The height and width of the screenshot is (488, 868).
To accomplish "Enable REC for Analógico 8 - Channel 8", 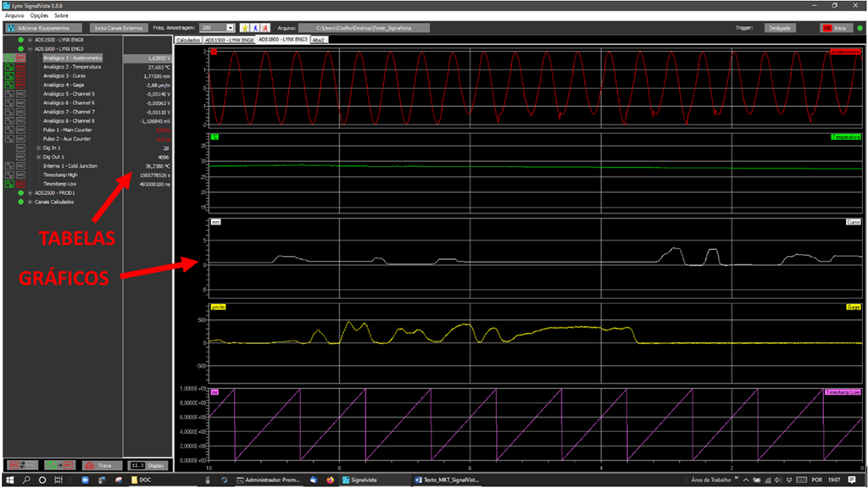I will point(20,120).
